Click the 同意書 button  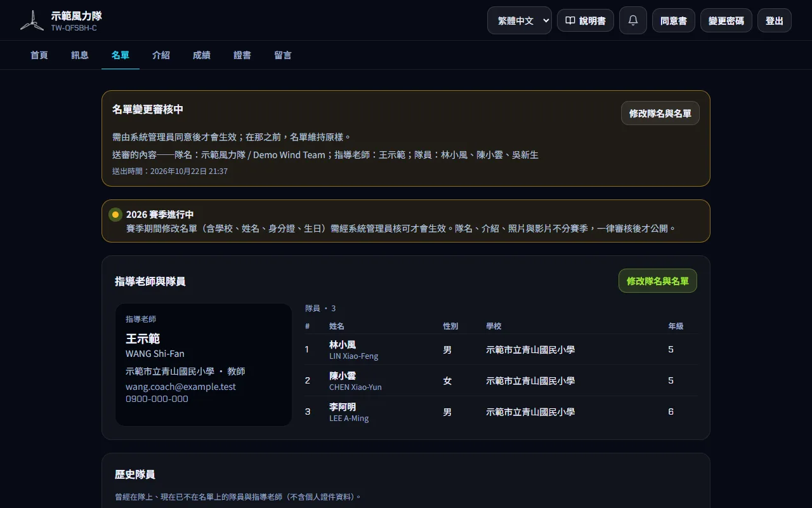tap(674, 20)
